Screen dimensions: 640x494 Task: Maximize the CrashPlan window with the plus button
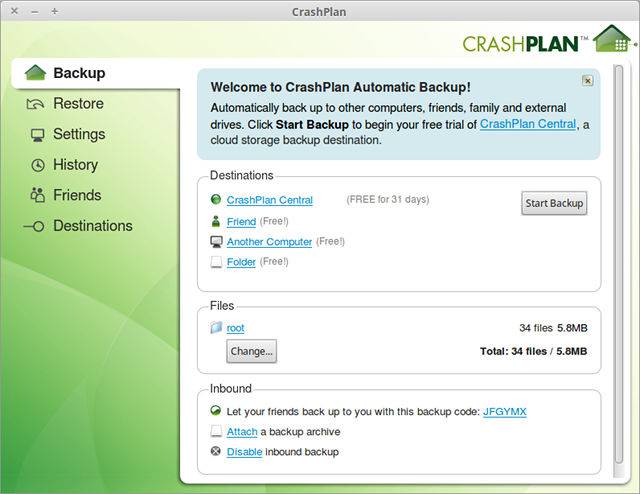point(55,11)
